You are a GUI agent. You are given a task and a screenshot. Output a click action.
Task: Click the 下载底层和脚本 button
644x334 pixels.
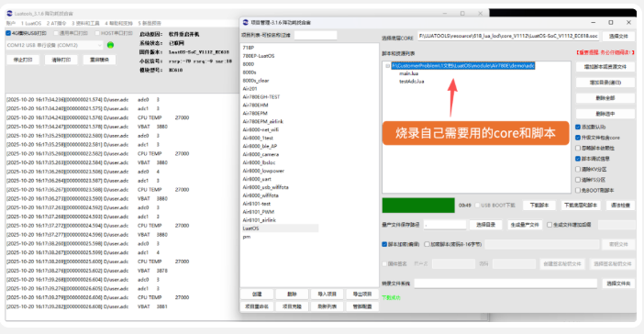(x=581, y=205)
